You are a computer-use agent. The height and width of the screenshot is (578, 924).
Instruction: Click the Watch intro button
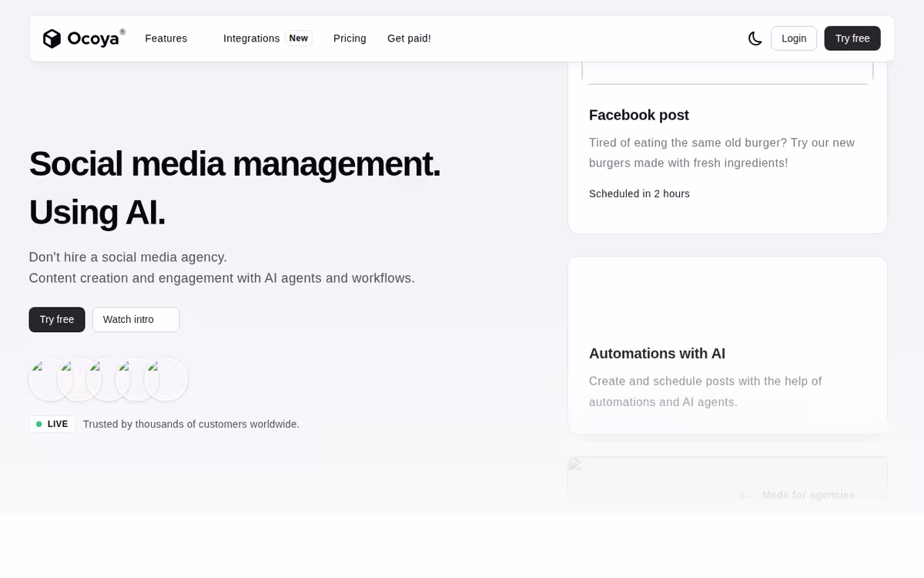136,320
